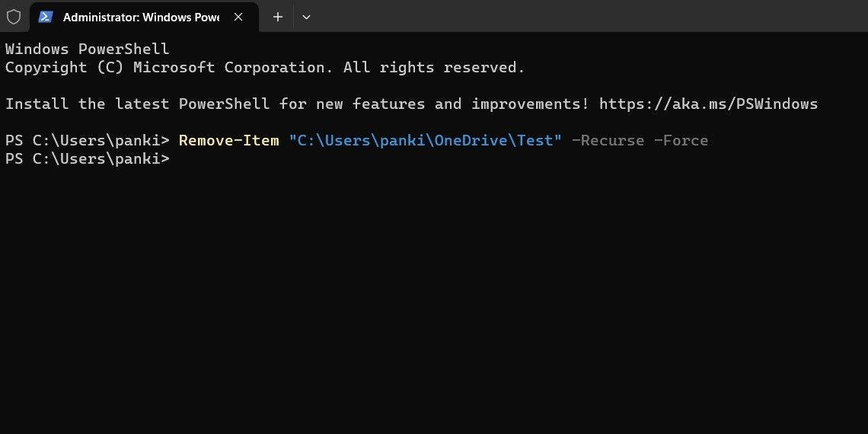Click the PowerShell icon on the tab

click(46, 17)
